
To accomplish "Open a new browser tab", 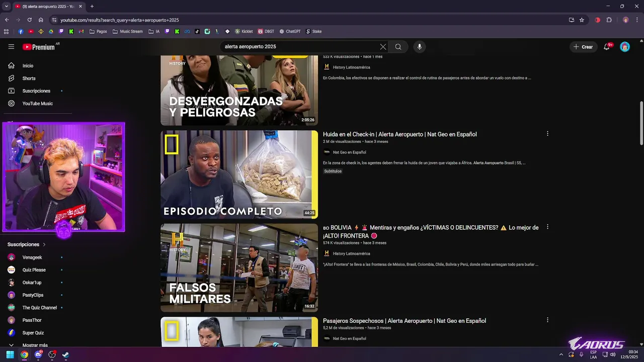I will click(x=92, y=7).
